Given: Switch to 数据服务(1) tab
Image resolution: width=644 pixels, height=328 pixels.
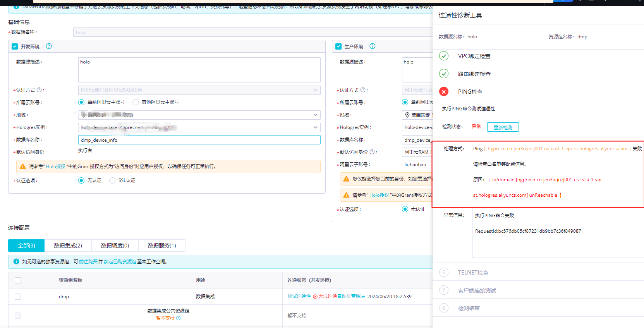Looking at the screenshot, I should tap(162, 246).
